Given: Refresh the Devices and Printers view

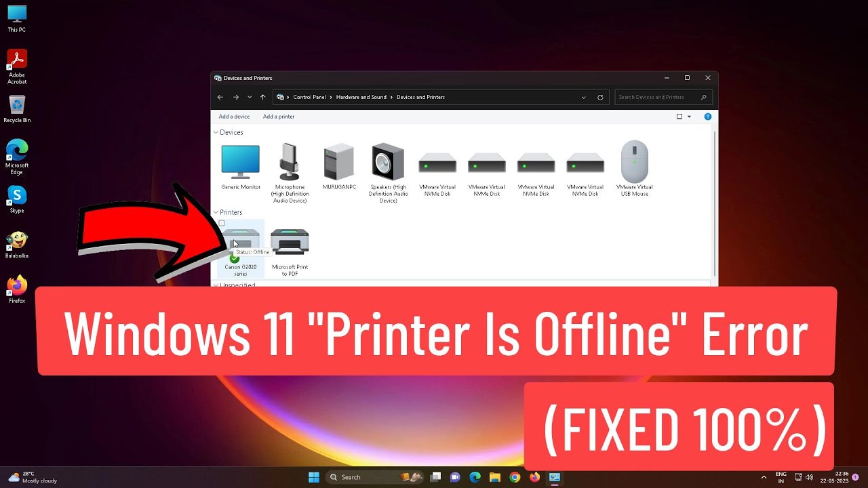Looking at the screenshot, I should click(600, 97).
